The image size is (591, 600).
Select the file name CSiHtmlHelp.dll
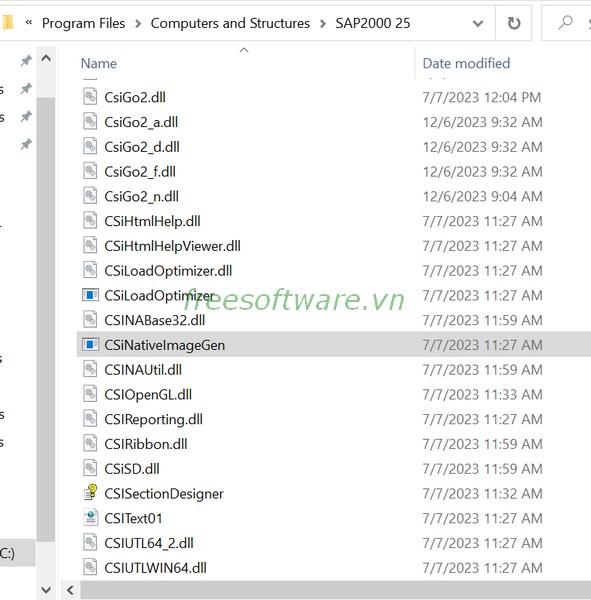152,221
